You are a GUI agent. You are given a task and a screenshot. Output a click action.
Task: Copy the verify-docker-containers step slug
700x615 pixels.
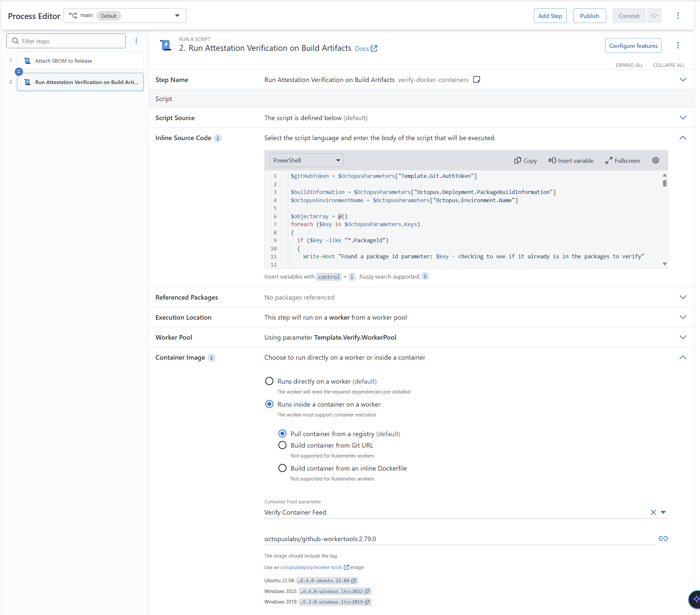coord(476,79)
